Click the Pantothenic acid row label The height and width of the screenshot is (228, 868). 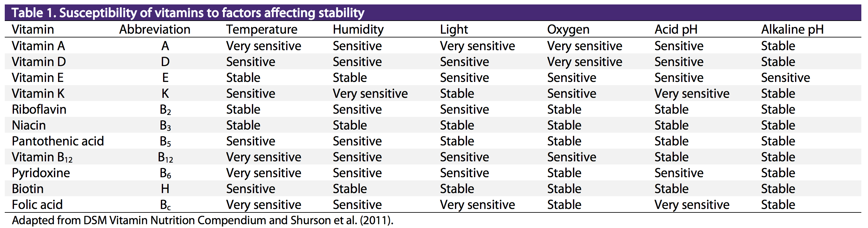pyautogui.click(x=58, y=141)
